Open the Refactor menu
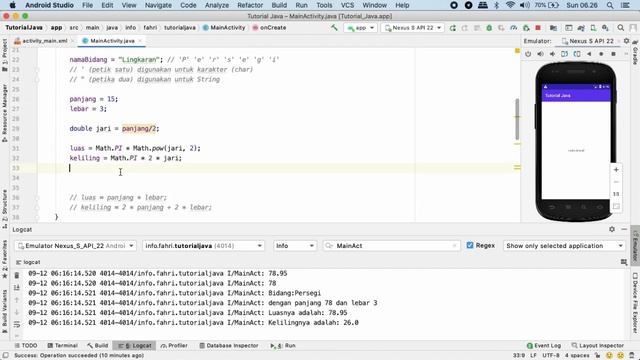The height and width of the screenshot is (360, 640). click(x=250, y=5)
